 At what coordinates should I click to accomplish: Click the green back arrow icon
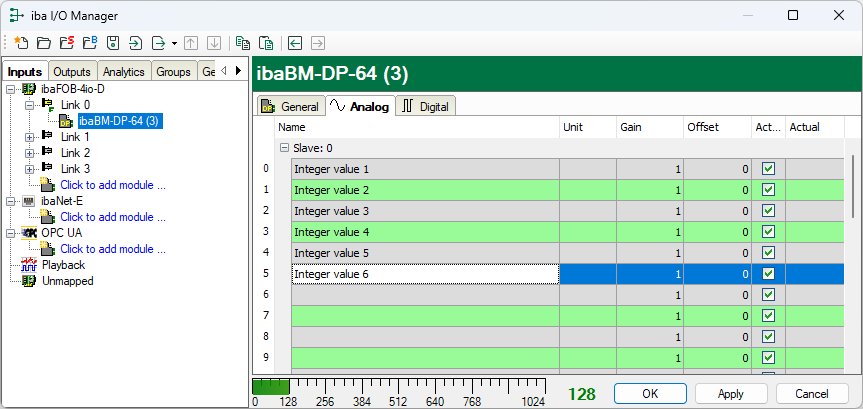(295, 43)
